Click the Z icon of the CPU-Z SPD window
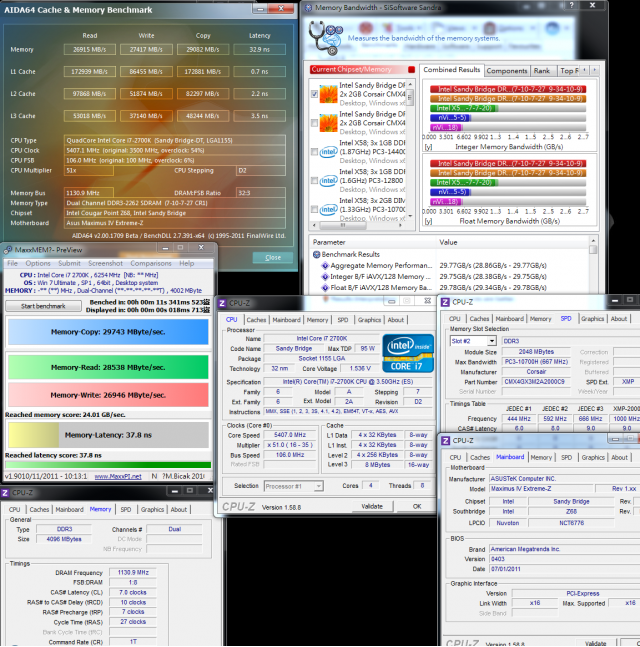Viewport: 640px width, 647px height. [x=445, y=302]
